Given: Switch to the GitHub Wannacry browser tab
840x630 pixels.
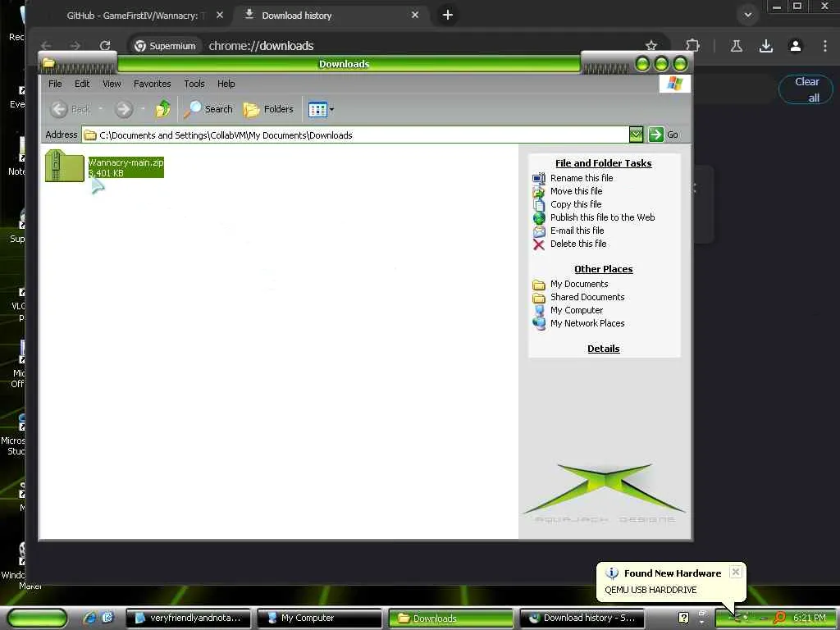Looking at the screenshot, I should coord(133,16).
